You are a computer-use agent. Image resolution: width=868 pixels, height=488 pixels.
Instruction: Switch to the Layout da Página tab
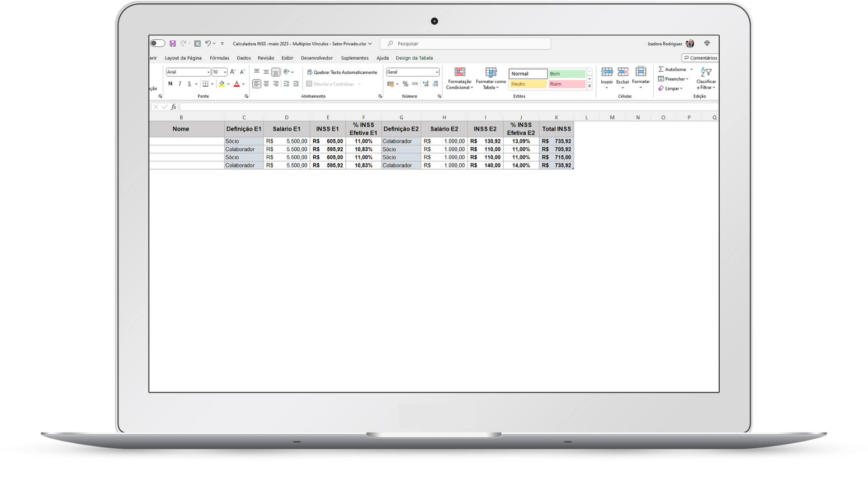pyautogui.click(x=183, y=58)
